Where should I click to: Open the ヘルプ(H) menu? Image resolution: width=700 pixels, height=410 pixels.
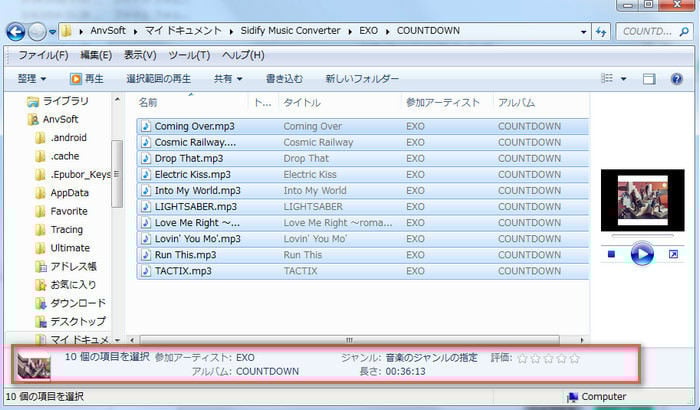243,55
